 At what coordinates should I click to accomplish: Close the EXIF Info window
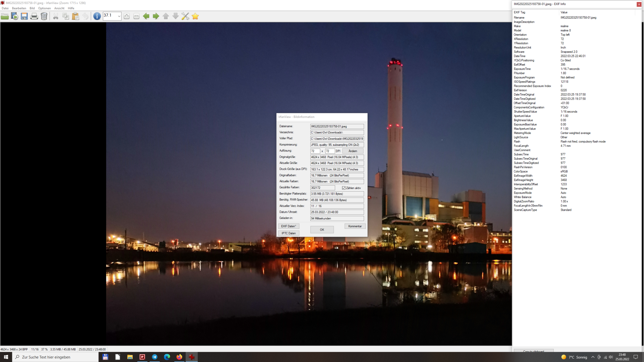click(x=639, y=4)
